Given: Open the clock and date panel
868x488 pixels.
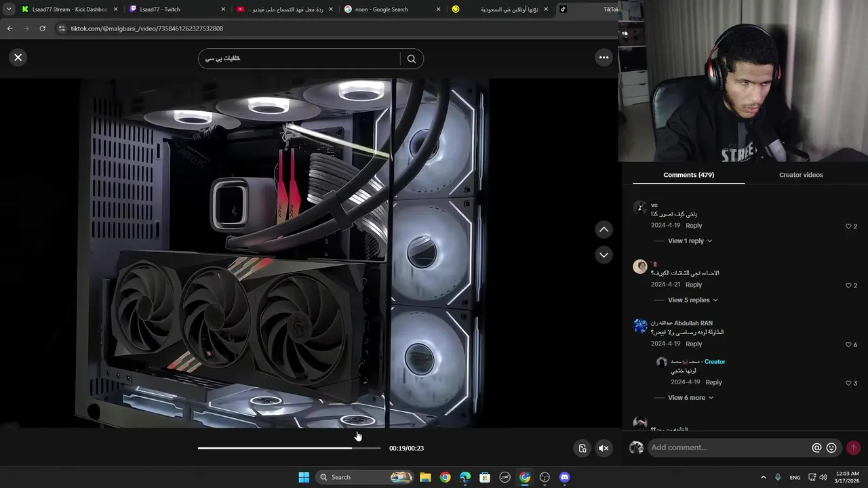Looking at the screenshot, I should (848, 477).
